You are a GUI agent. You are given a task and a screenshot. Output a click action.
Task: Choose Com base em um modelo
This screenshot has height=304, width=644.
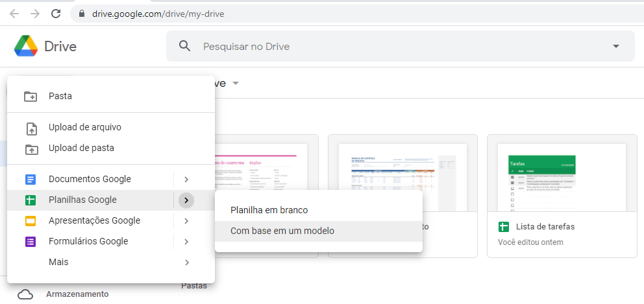click(282, 231)
